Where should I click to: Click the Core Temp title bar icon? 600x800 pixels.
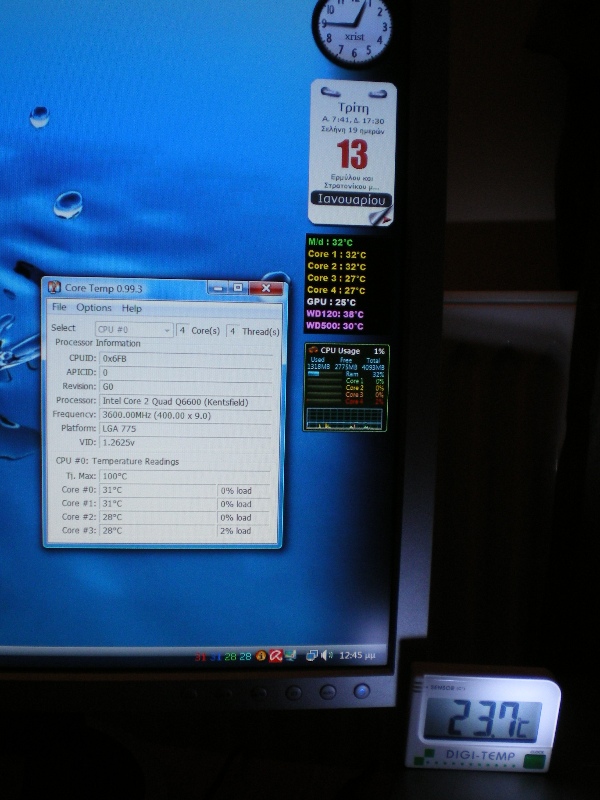(54, 287)
